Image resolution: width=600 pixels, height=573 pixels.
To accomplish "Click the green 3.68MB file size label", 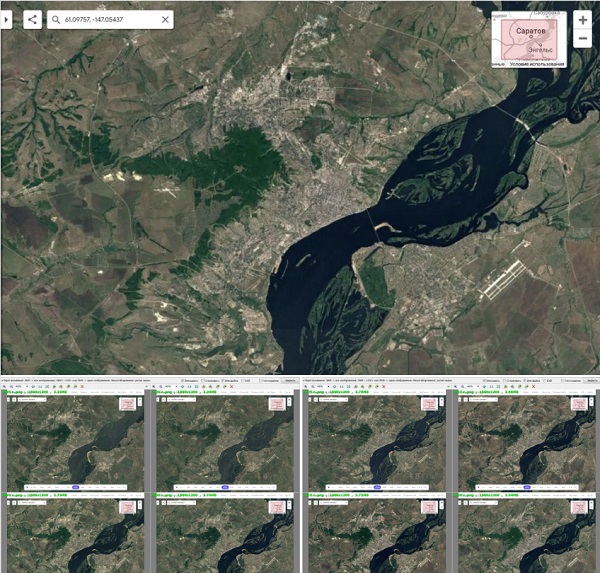I will pos(512,392).
